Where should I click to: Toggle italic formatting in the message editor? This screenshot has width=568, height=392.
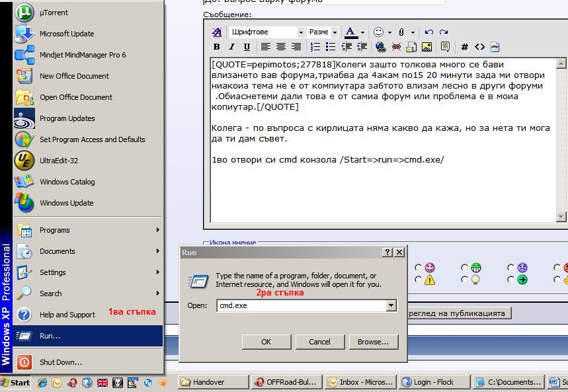[232, 47]
